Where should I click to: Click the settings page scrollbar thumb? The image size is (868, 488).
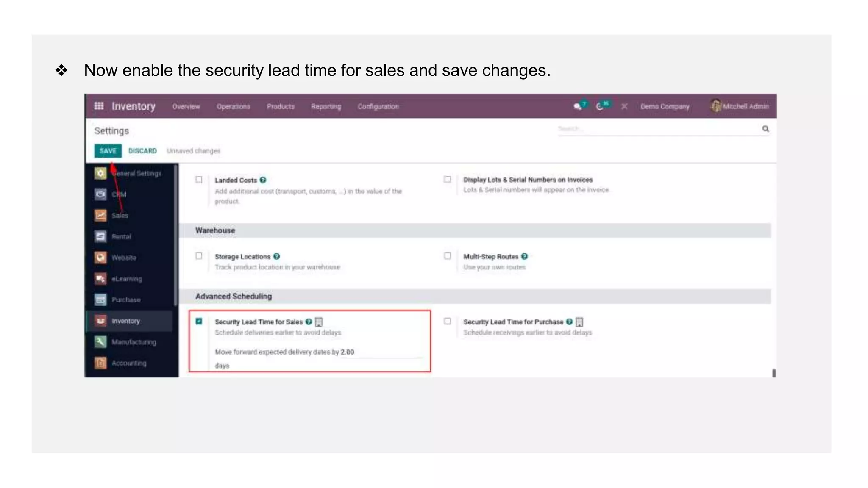click(774, 373)
